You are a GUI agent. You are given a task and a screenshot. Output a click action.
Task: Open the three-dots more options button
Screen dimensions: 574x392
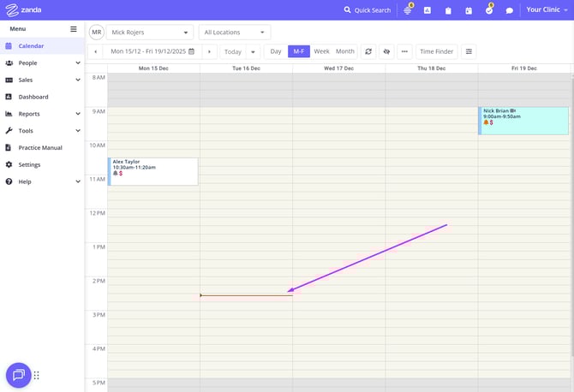point(404,51)
